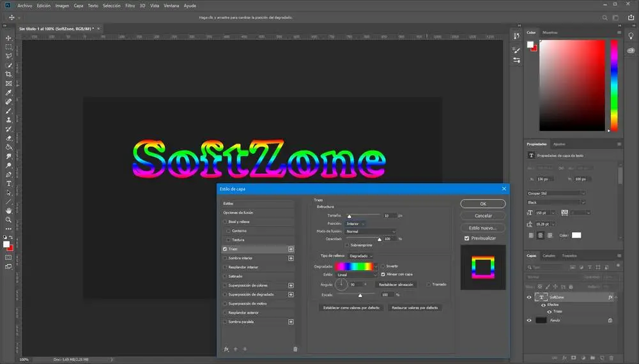Switch to the Canales tab
Screen dimensions: 639x364
pos(548,255)
